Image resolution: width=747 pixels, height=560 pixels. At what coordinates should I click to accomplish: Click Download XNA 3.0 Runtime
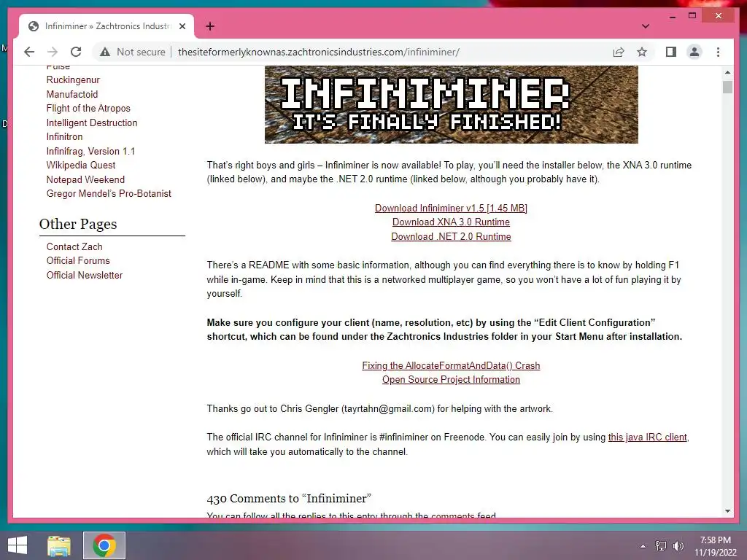[x=451, y=222]
